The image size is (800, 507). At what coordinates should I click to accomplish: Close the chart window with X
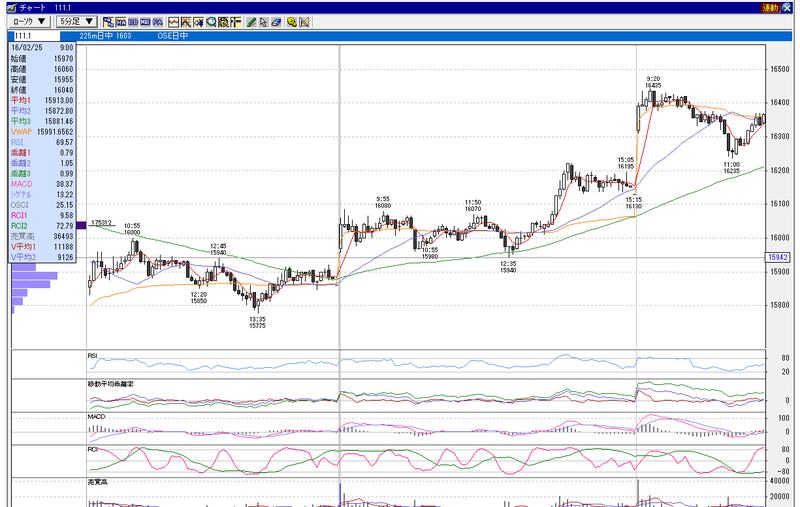click(786, 8)
